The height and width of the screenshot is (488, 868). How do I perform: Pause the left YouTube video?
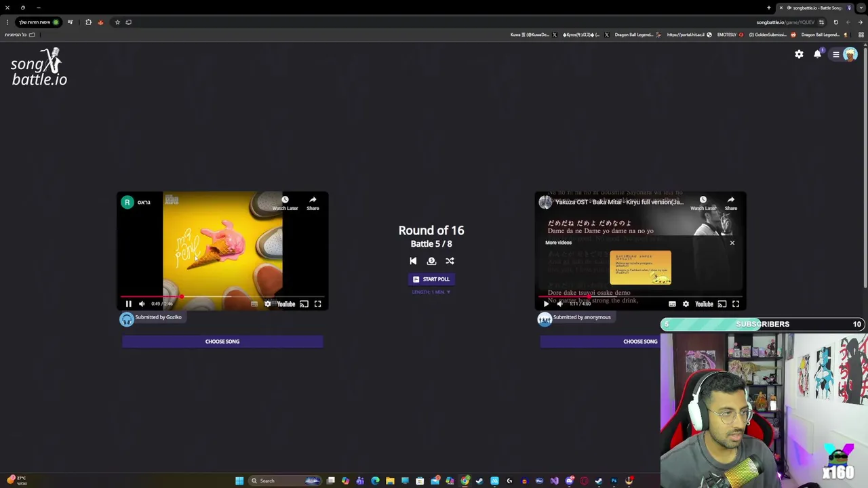click(x=128, y=304)
